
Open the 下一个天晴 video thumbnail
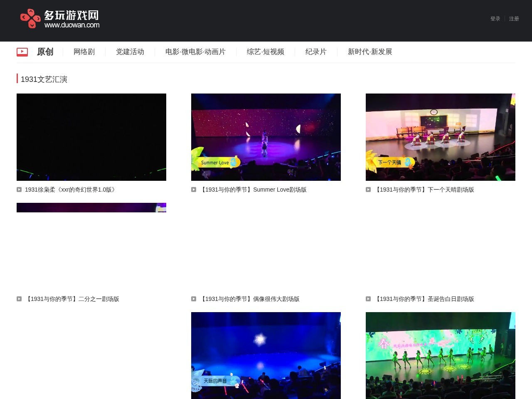click(440, 137)
